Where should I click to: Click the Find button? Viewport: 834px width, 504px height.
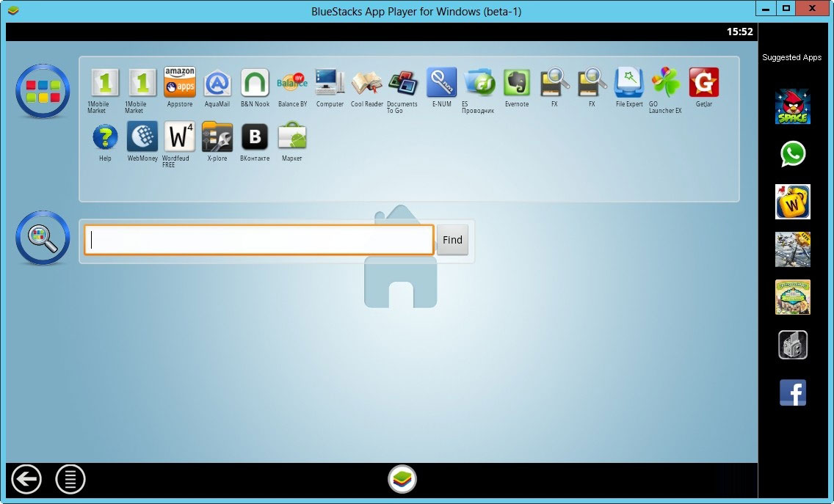[453, 240]
